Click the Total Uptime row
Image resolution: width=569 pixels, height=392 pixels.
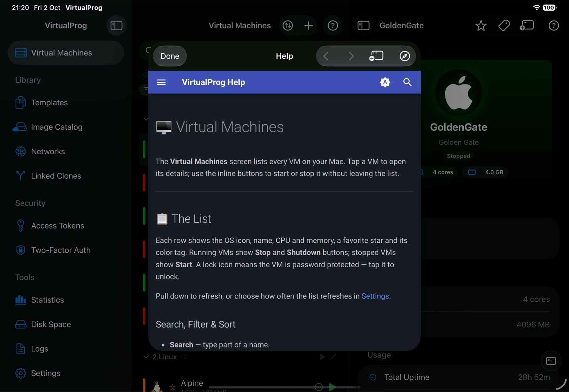click(x=459, y=377)
